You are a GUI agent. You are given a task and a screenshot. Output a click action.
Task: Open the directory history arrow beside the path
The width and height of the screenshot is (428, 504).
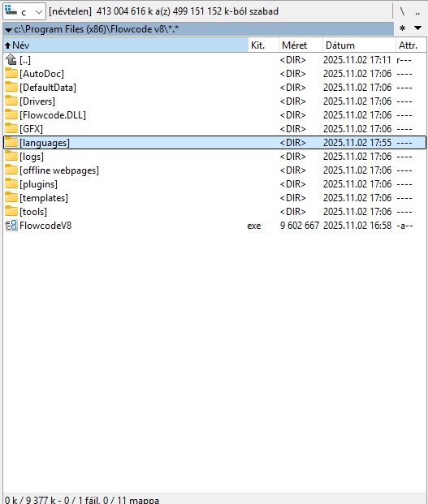[x=9, y=29]
